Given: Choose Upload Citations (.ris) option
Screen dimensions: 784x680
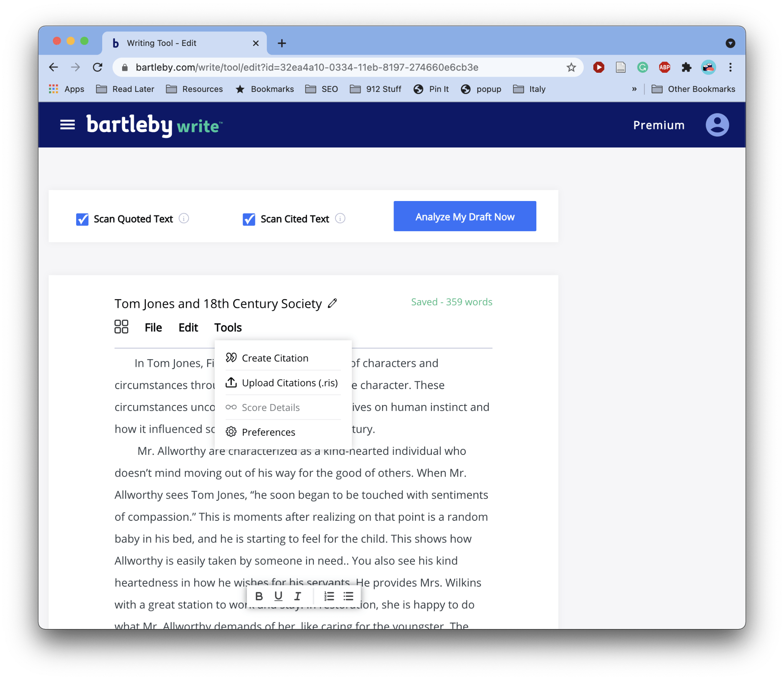Looking at the screenshot, I should [x=289, y=383].
